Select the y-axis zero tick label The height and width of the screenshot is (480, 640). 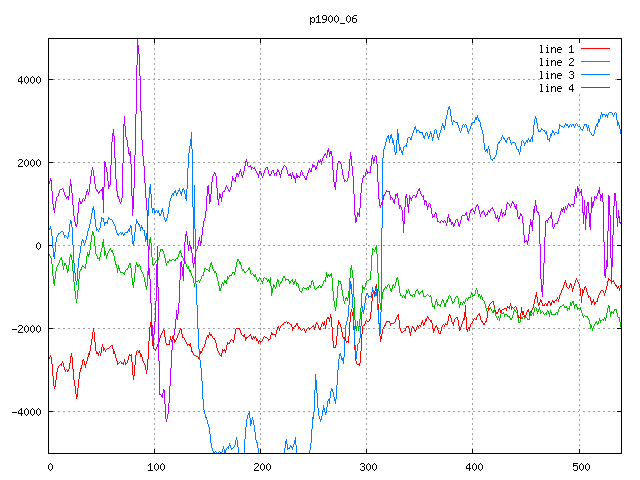tap(39, 246)
